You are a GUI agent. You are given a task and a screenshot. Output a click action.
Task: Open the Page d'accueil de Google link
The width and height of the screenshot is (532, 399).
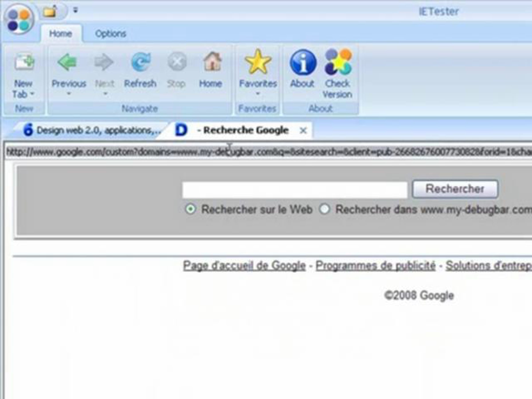(244, 266)
